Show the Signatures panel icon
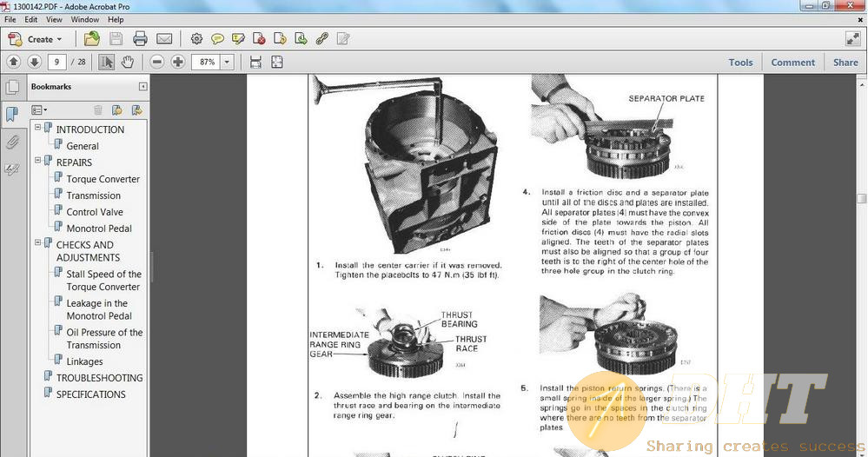Image resolution: width=868 pixels, height=457 pixels. click(x=12, y=169)
